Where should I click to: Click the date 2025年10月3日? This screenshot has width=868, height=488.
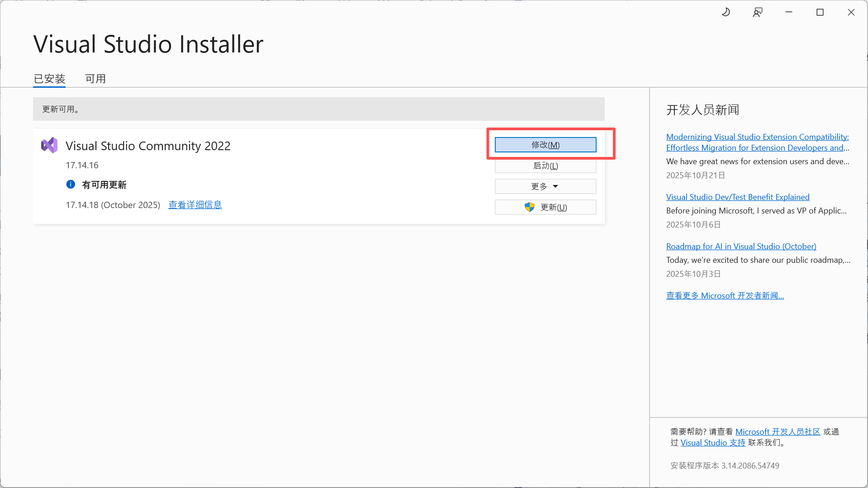(x=693, y=274)
